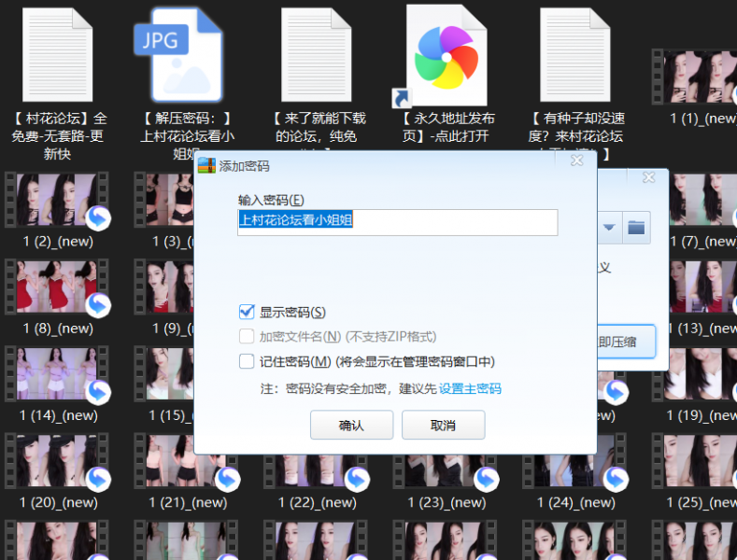Expand the dropdown arrow beside the folder icon
The image size is (737, 560).
609,227
